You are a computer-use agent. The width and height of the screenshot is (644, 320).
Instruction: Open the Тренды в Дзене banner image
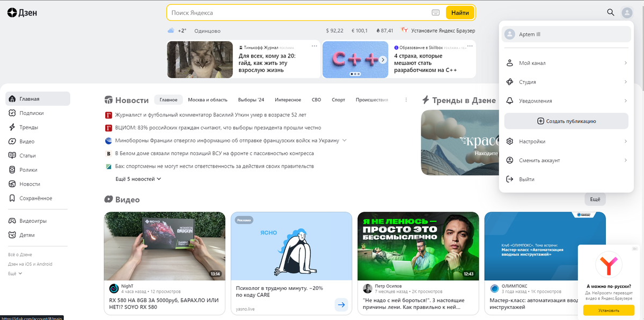click(x=459, y=142)
